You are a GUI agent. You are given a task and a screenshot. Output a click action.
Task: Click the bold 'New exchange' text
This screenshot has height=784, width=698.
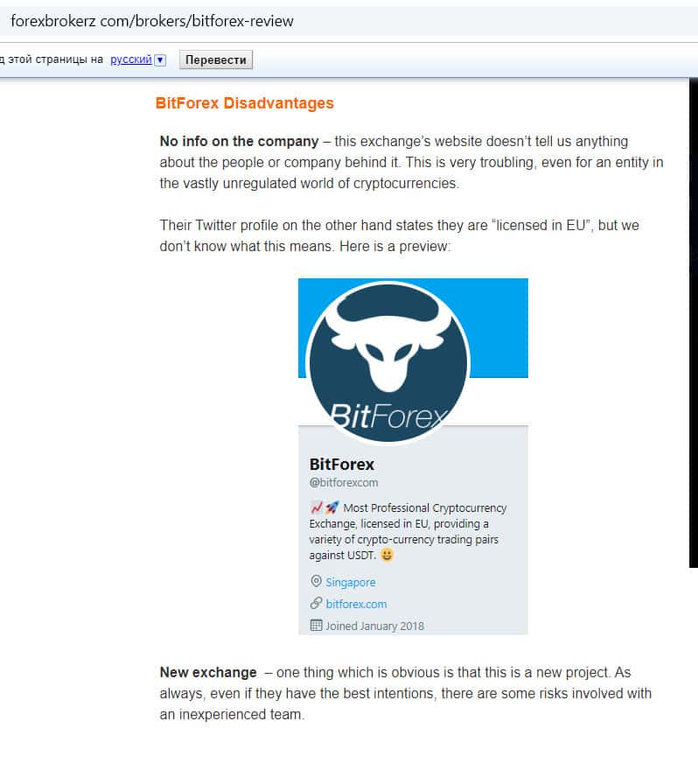pyautogui.click(x=208, y=673)
